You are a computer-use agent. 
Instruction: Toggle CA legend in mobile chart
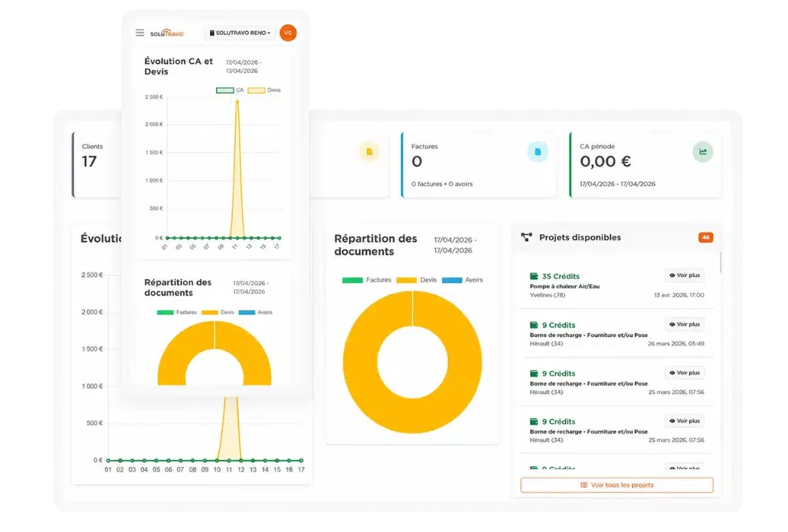[x=230, y=90]
